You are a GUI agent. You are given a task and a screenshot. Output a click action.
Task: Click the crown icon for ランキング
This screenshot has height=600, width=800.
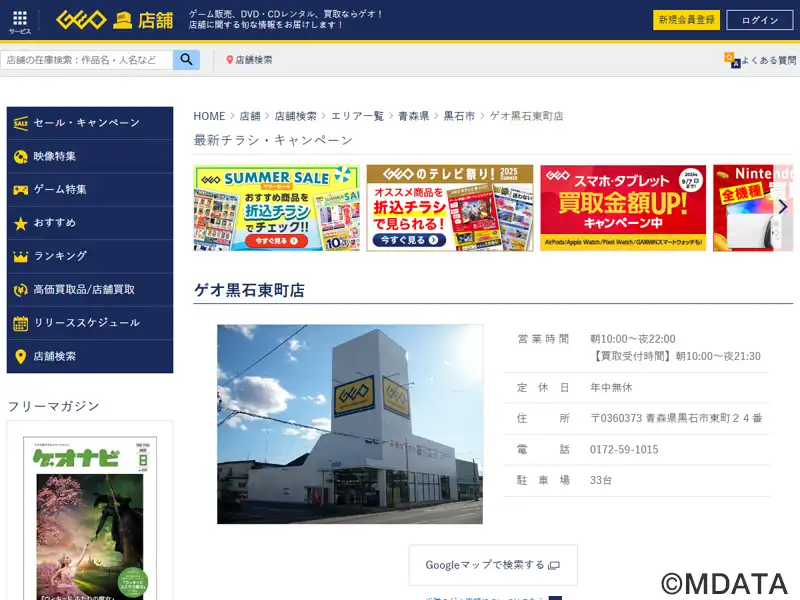[x=20, y=256]
